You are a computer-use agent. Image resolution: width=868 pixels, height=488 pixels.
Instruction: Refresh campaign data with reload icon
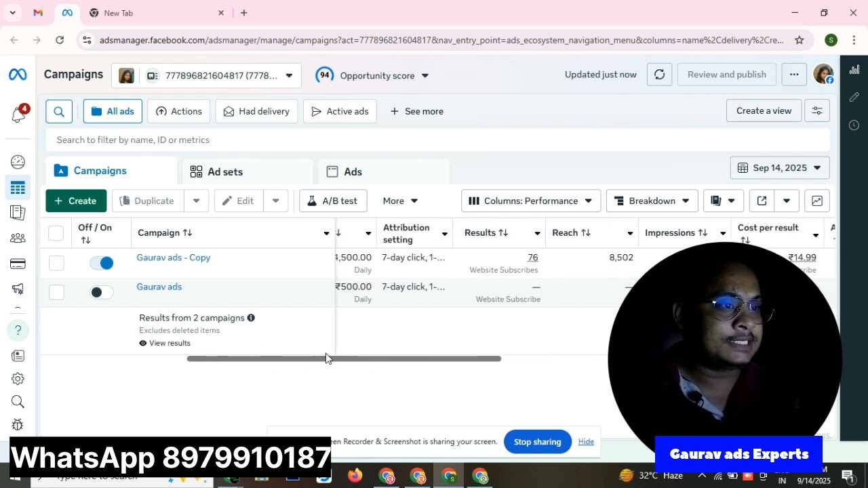(659, 75)
